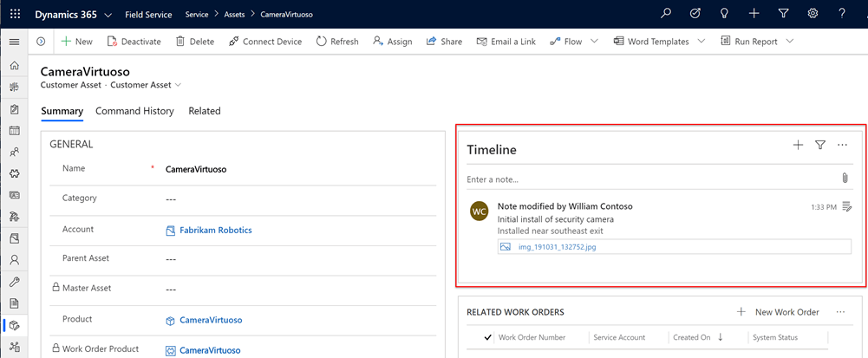This screenshot has height=358, width=868.
Task: Sort by Service Account column
Action: click(619, 337)
